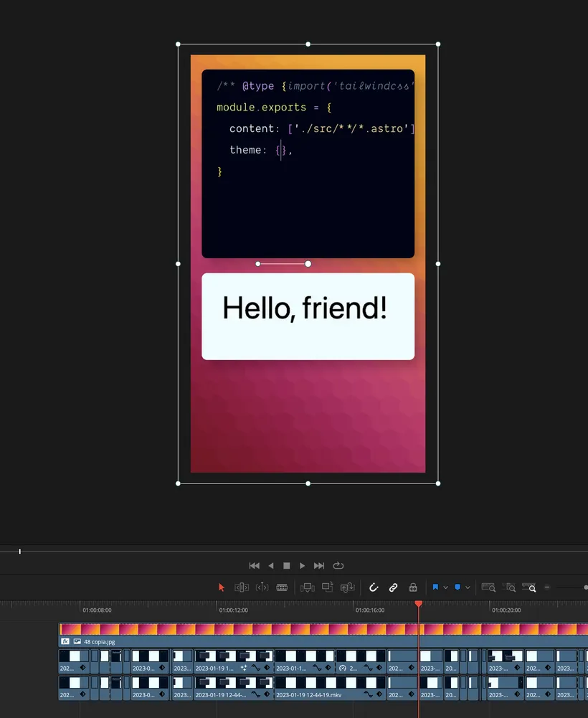Click the Insert Clip icon
588x718 pixels.
pos(308,587)
